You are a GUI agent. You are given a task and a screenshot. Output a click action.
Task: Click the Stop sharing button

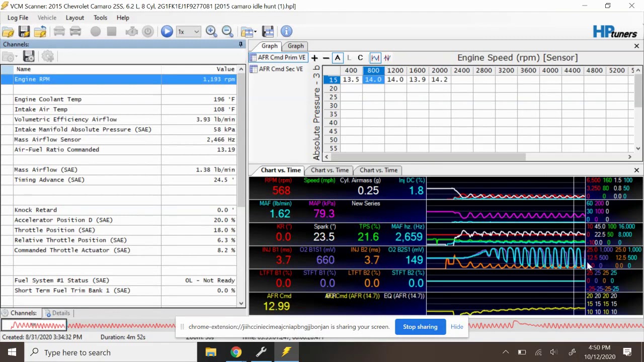point(420,327)
